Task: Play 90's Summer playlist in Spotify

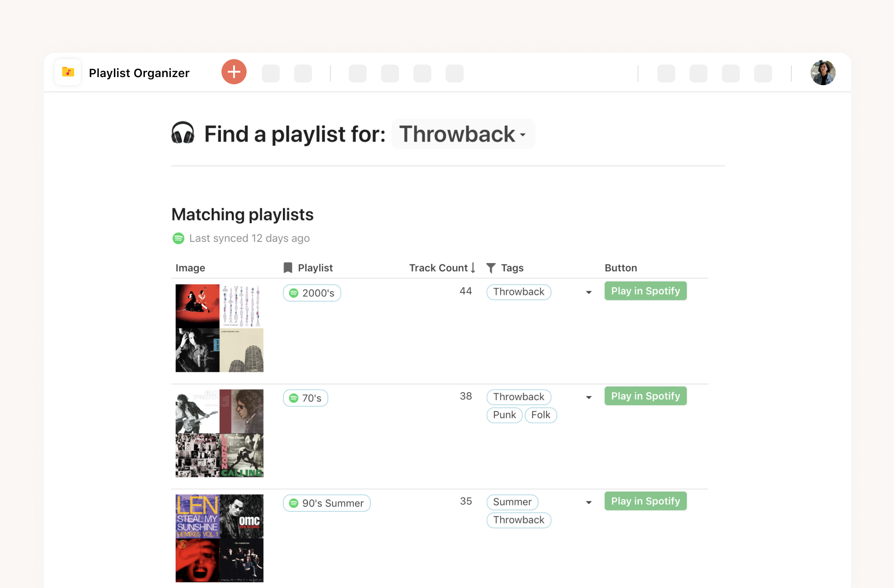Action: pyautogui.click(x=646, y=501)
